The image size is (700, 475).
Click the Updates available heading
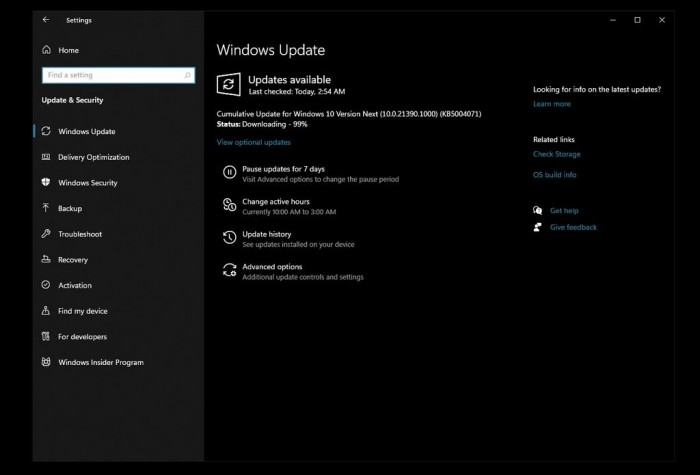pyautogui.click(x=289, y=80)
